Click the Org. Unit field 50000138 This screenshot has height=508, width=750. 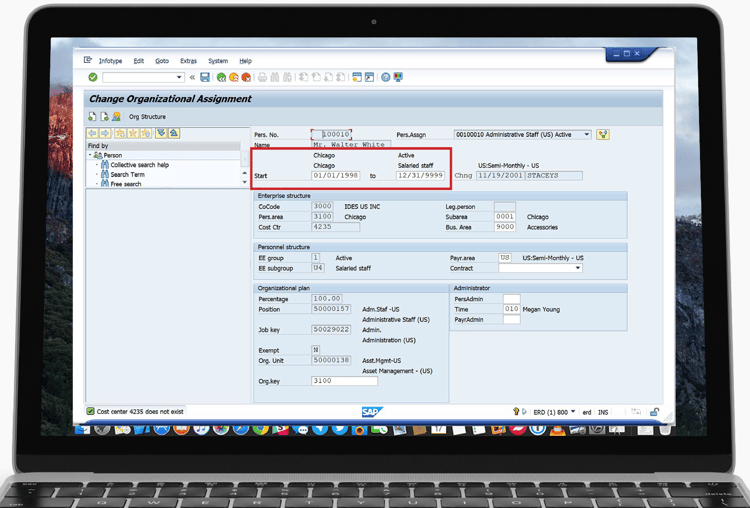[331, 360]
